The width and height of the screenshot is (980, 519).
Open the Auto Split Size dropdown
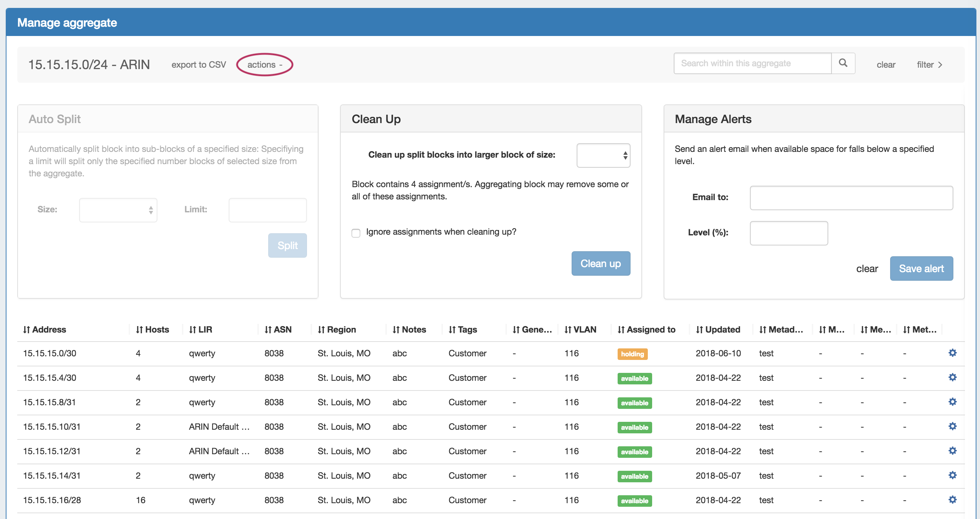pos(118,210)
